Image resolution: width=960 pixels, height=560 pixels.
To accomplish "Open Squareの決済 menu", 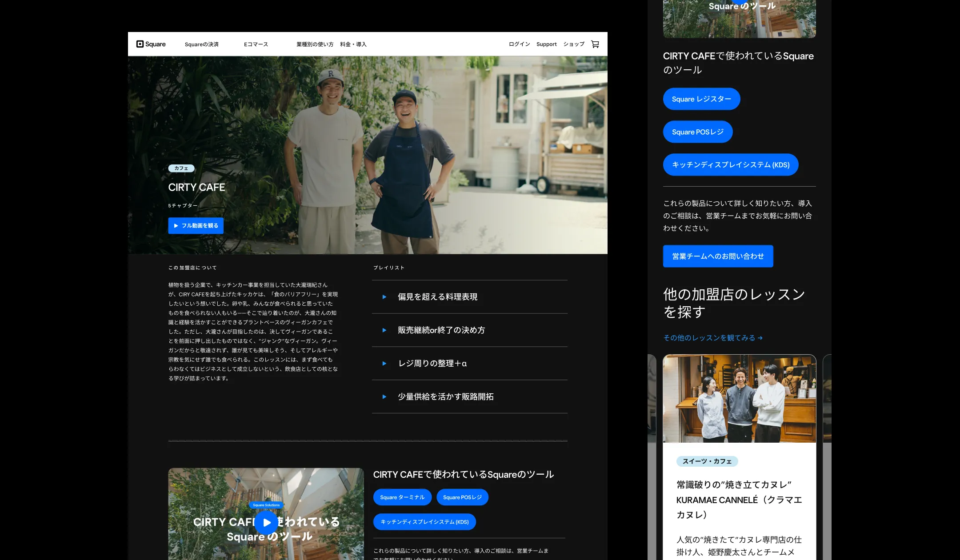I will [201, 44].
